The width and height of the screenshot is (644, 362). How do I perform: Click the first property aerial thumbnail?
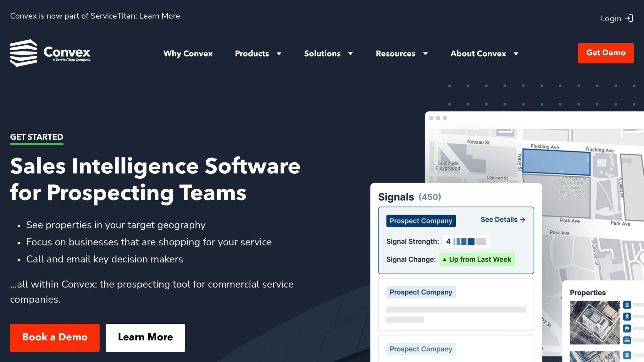pos(594,322)
